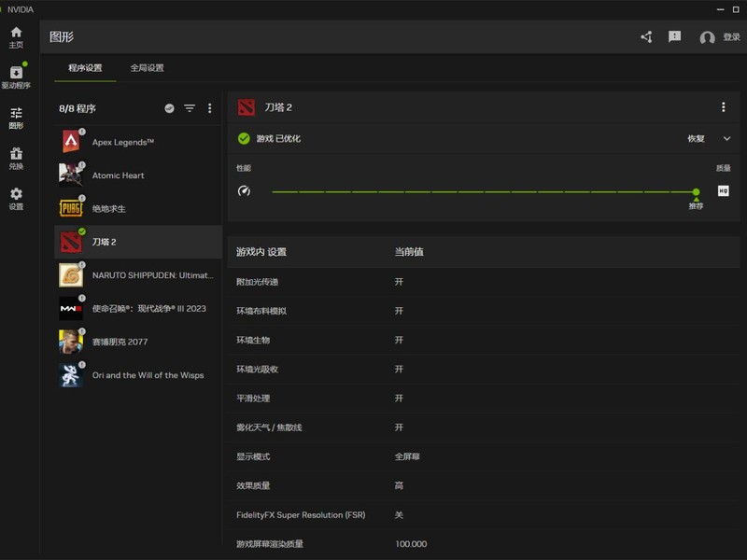The width and height of the screenshot is (747, 560).
Task: Open the 兑换 redeem gift sidebar item
Action: (x=16, y=158)
